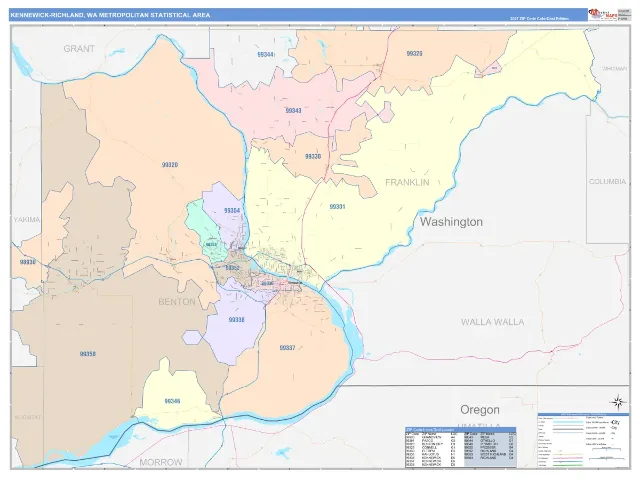
Task: Click ZIP code 99337 label
Action: click(287, 348)
